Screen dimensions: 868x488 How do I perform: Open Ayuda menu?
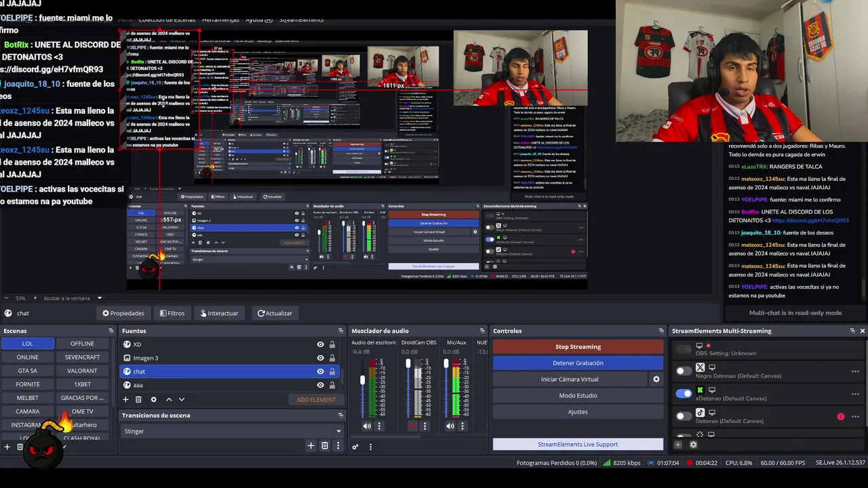[x=258, y=20]
